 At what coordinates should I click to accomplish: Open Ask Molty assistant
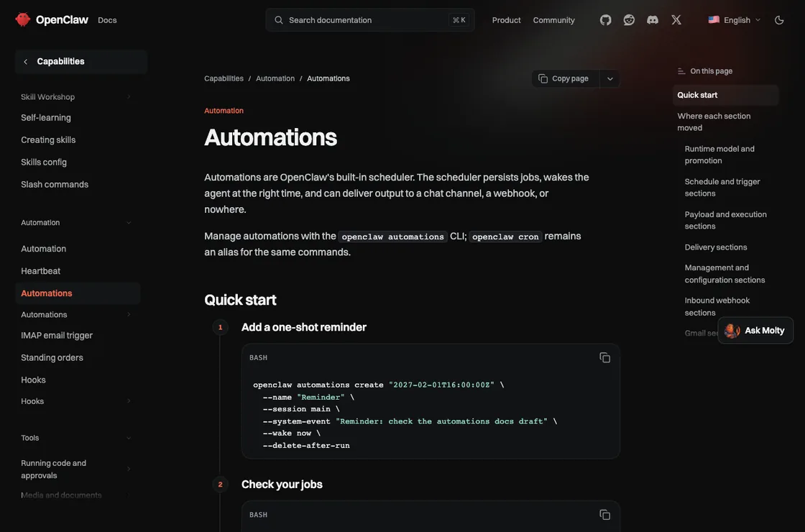click(755, 331)
